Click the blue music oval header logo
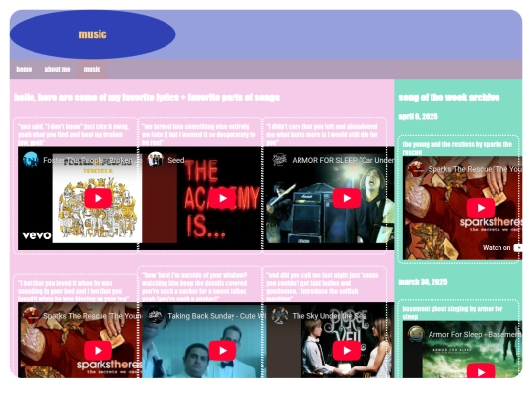This screenshot has height=399, width=532. click(x=93, y=34)
